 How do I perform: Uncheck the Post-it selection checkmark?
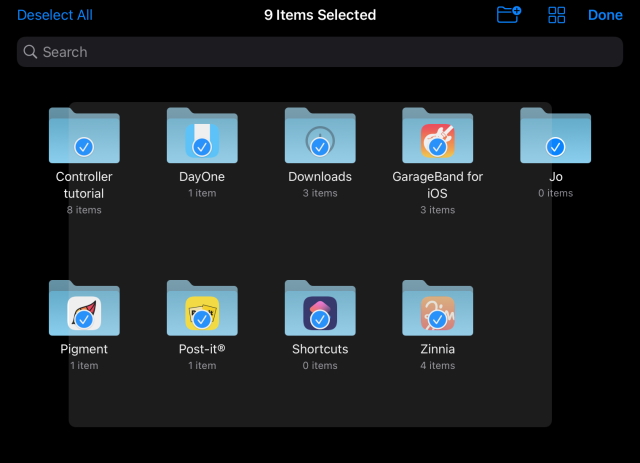pyautogui.click(x=202, y=320)
